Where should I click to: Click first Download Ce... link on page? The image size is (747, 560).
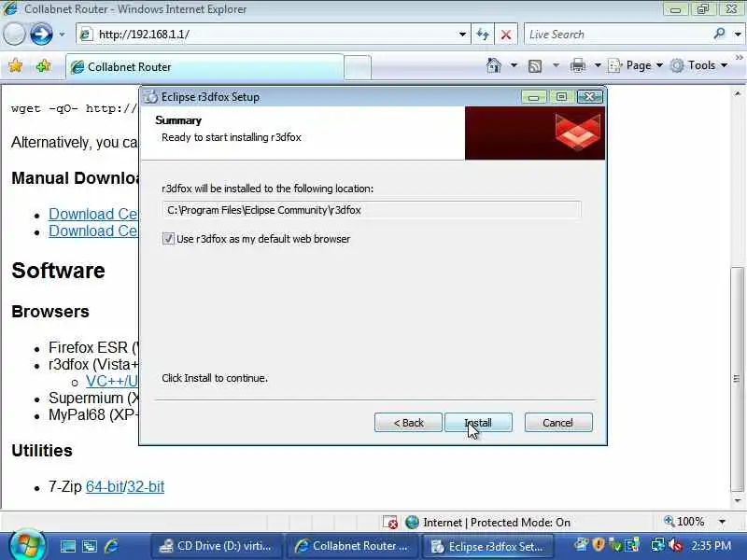[92, 214]
